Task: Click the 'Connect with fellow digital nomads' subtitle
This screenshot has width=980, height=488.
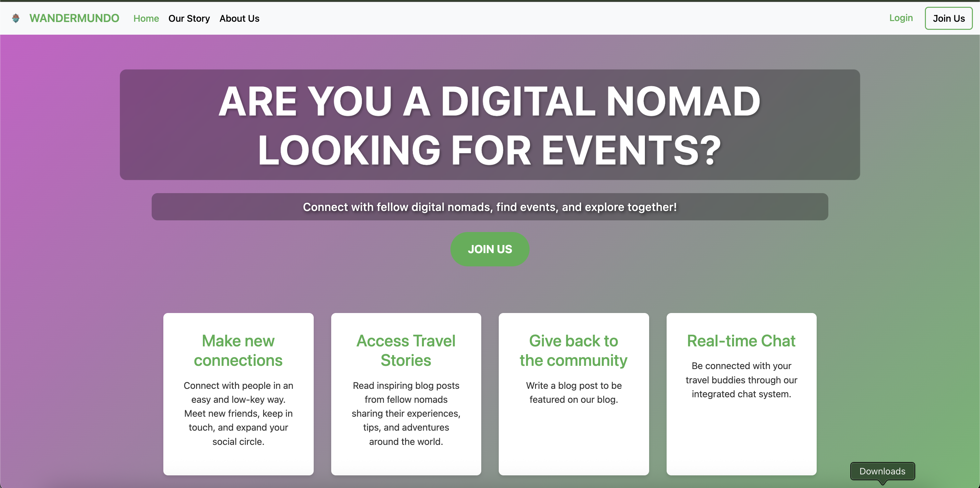Action: click(x=490, y=207)
